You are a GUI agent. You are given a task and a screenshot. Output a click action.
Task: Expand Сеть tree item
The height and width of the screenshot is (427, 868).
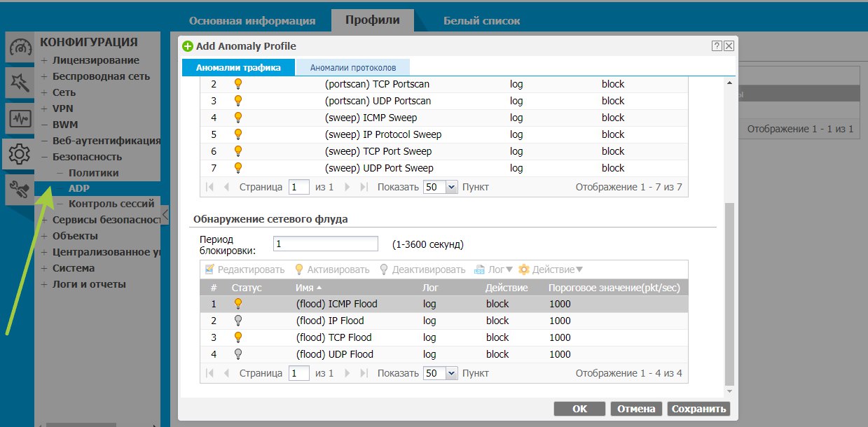click(x=44, y=92)
